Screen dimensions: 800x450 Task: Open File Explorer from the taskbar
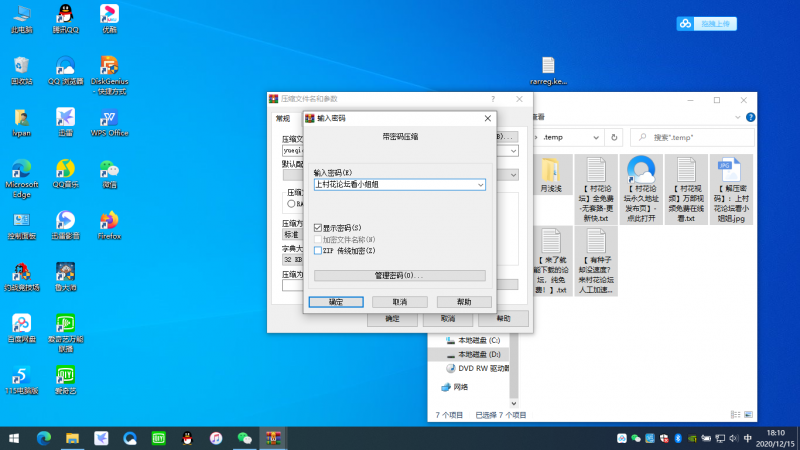click(72, 438)
